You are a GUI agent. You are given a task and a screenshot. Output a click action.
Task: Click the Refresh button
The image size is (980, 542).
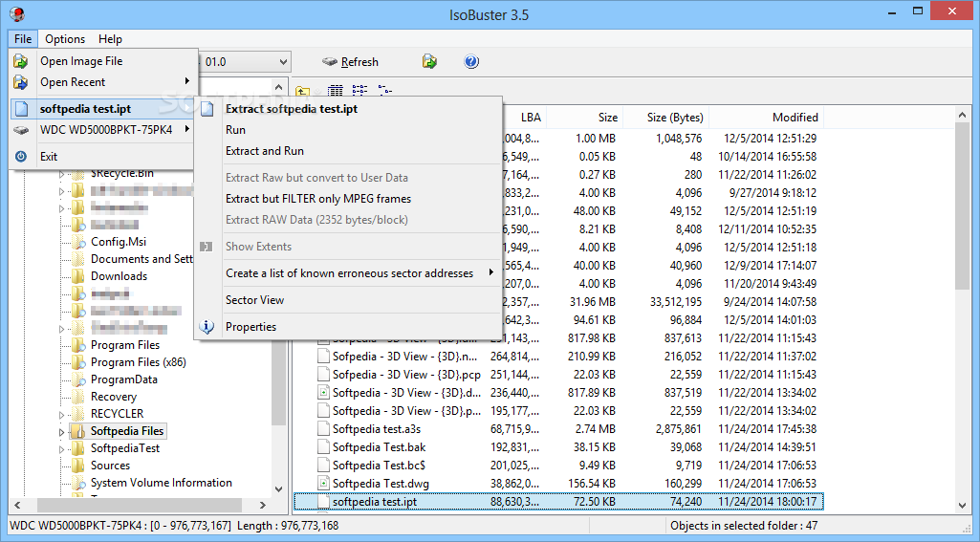pos(351,62)
